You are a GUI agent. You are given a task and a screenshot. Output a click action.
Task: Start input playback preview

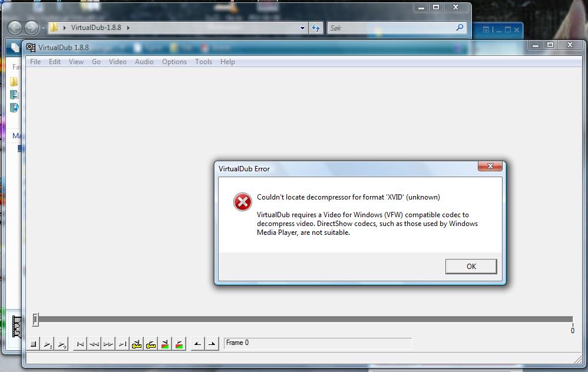[x=48, y=344]
